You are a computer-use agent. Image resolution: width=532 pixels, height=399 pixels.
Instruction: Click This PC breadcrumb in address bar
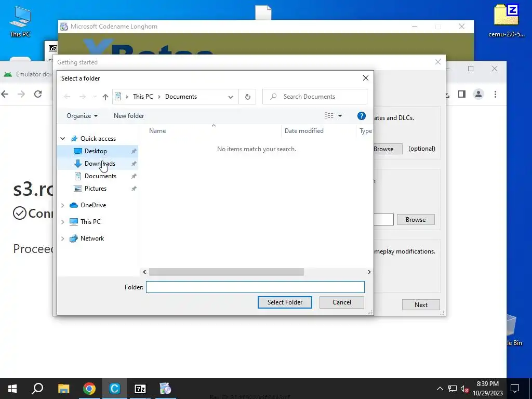click(143, 97)
